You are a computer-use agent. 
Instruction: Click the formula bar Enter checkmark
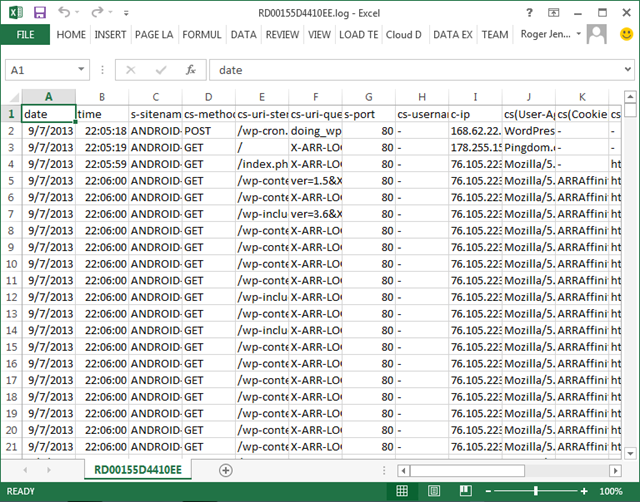[161, 70]
